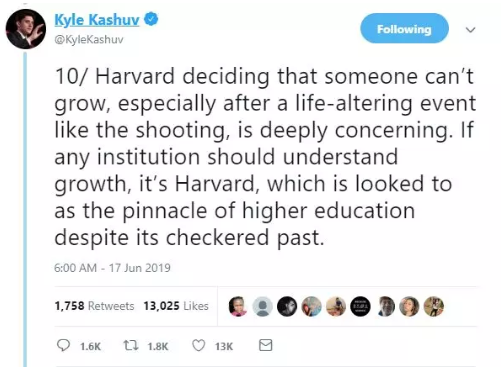Click the last liker avatar in row
This screenshot has width=501, height=382.
pyautogui.click(x=434, y=306)
